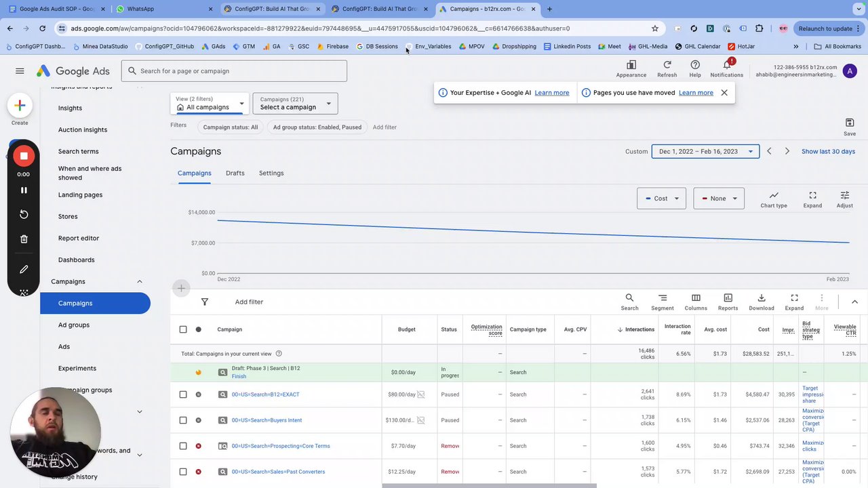This screenshot has width=868, height=488.
Task: Select the recorder's pen drawing tool
Action: click(24, 269)
